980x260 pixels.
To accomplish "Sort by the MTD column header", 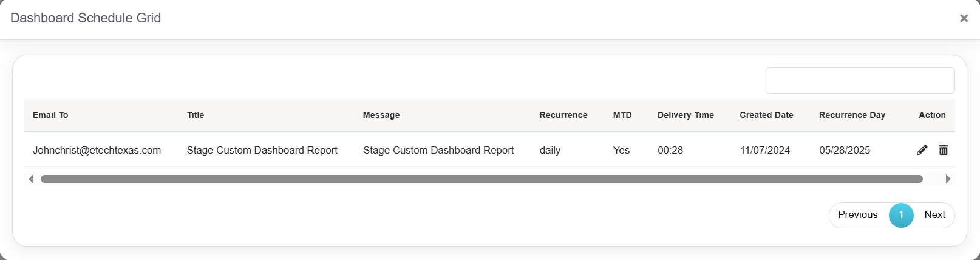I will coord(622,115).
